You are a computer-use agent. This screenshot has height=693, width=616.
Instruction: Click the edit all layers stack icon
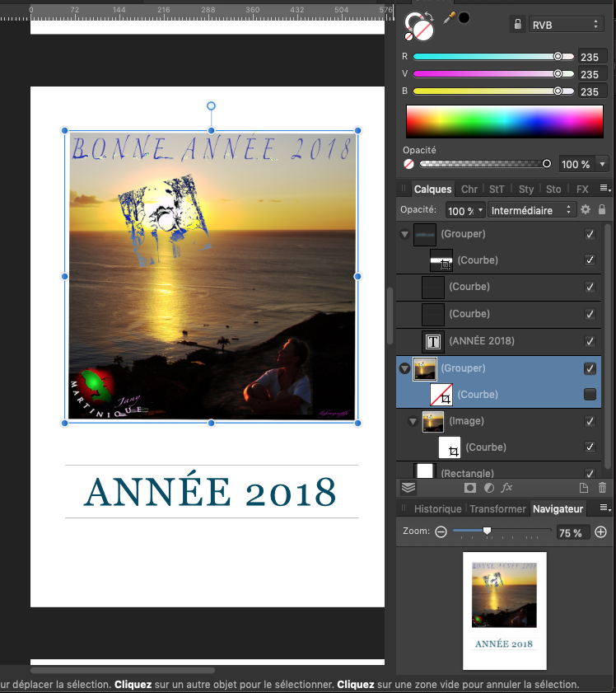[x=408, y=488]
